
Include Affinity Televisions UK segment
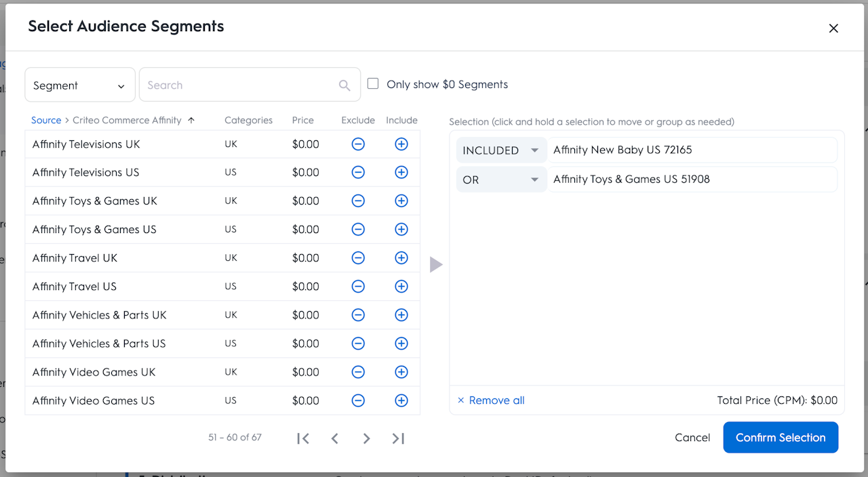pyautogui.click(x=401, y=144)
